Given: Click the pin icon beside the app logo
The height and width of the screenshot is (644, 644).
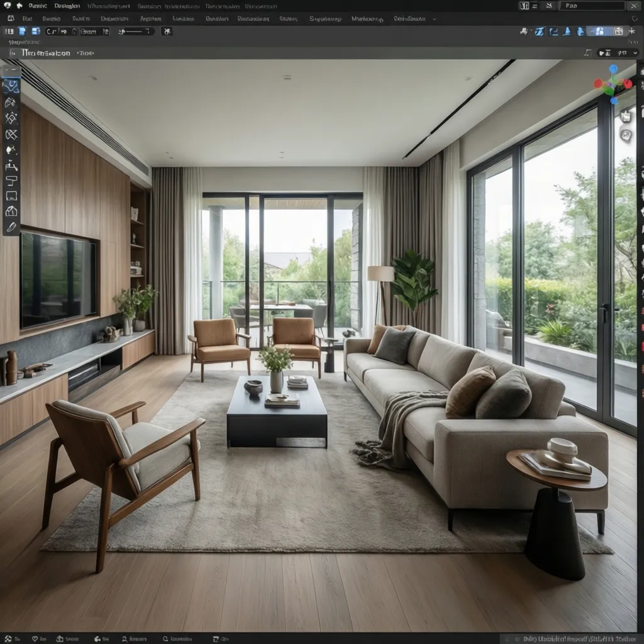Looking at the screenshot, I should coord(19,6).
